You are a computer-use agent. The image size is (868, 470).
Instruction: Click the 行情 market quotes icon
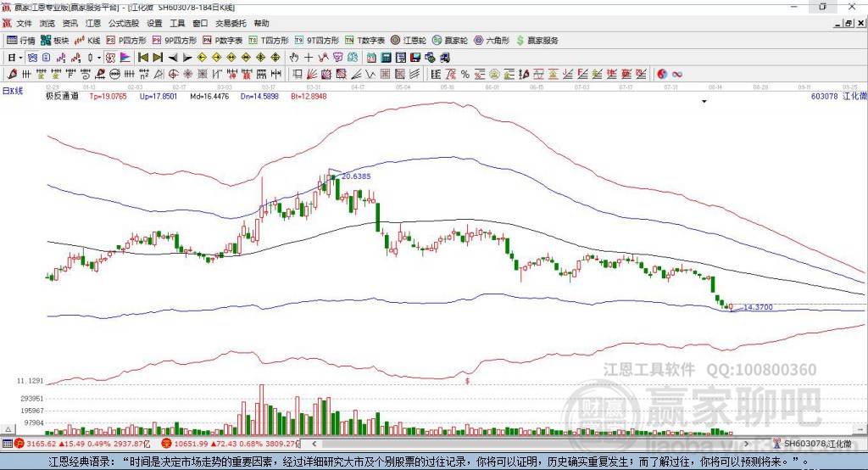point(21,41)
